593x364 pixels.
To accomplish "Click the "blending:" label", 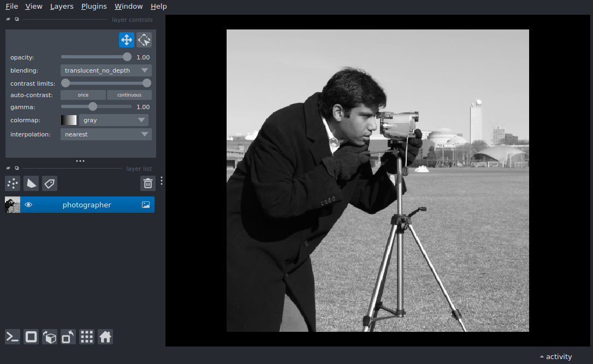I will coord(24,71).
